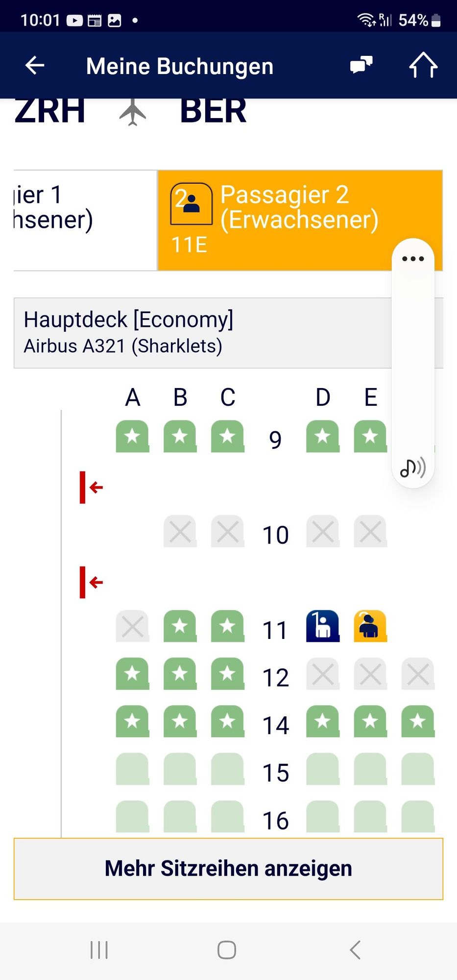457x980 pixels.
Task: Select preferred seat 12A
Action: [132, 674]
